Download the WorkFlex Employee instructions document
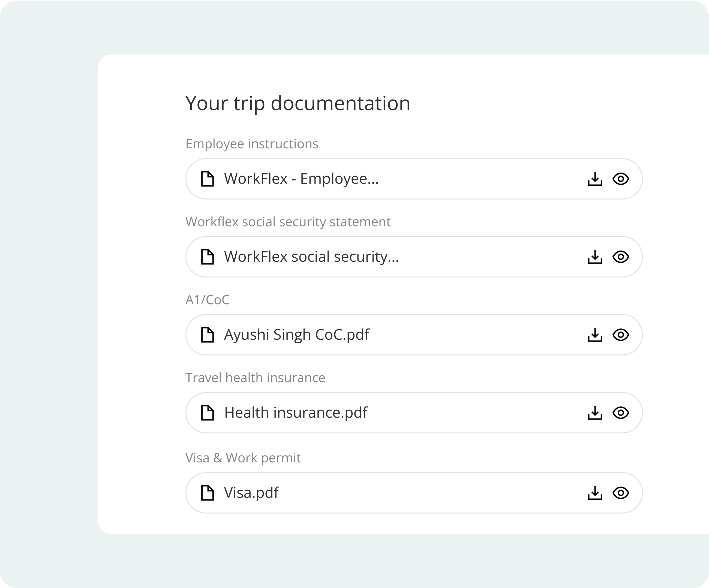Viewport: 709px width, 588px height. [595, 179]
